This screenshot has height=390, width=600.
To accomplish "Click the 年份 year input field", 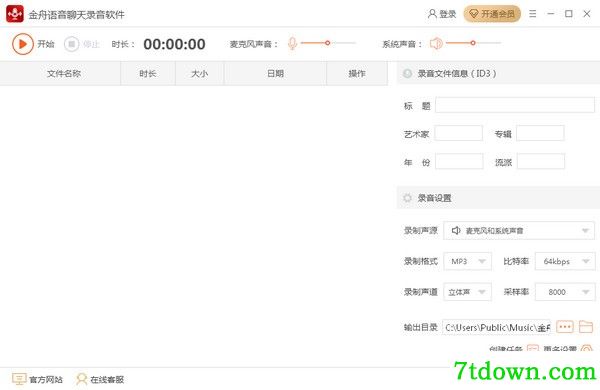I will [x=459, y=162].
